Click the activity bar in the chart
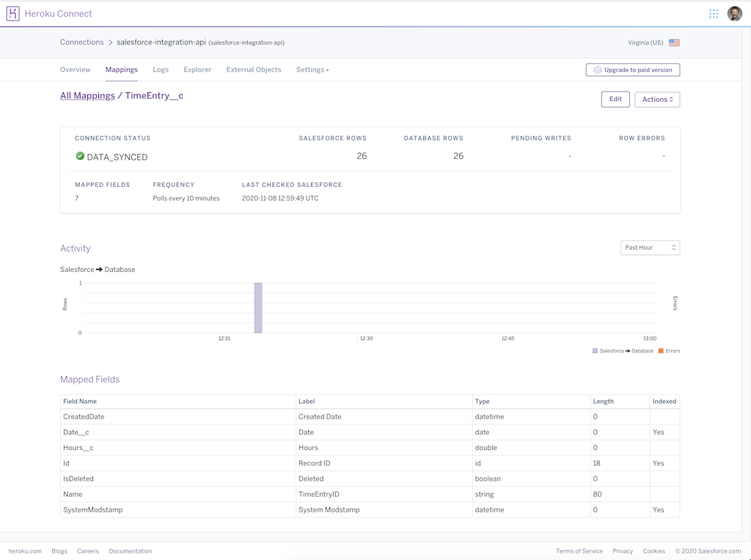751x560 pixels. coord(258,308)
